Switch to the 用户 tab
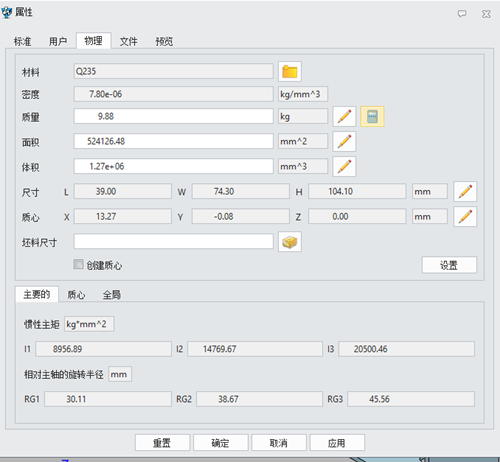The height and width of the screenshot is (462, 500). (58, 41)
